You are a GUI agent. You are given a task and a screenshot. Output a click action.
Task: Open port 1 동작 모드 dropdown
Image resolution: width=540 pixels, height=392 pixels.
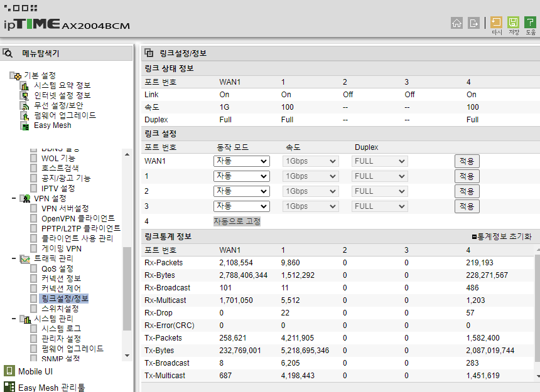coord(241,176)
